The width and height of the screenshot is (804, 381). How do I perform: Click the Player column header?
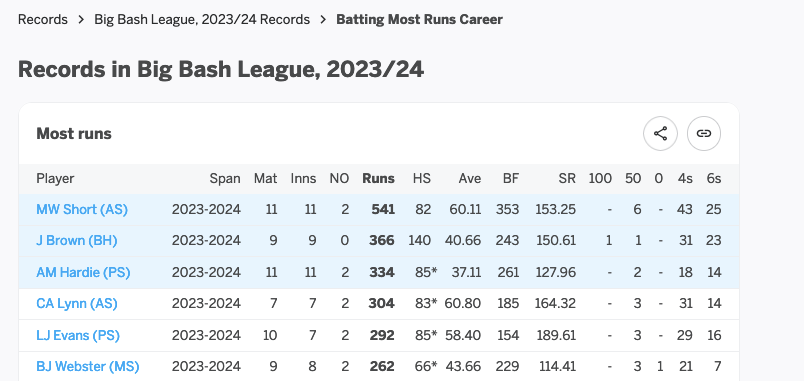tap(55, 178)
